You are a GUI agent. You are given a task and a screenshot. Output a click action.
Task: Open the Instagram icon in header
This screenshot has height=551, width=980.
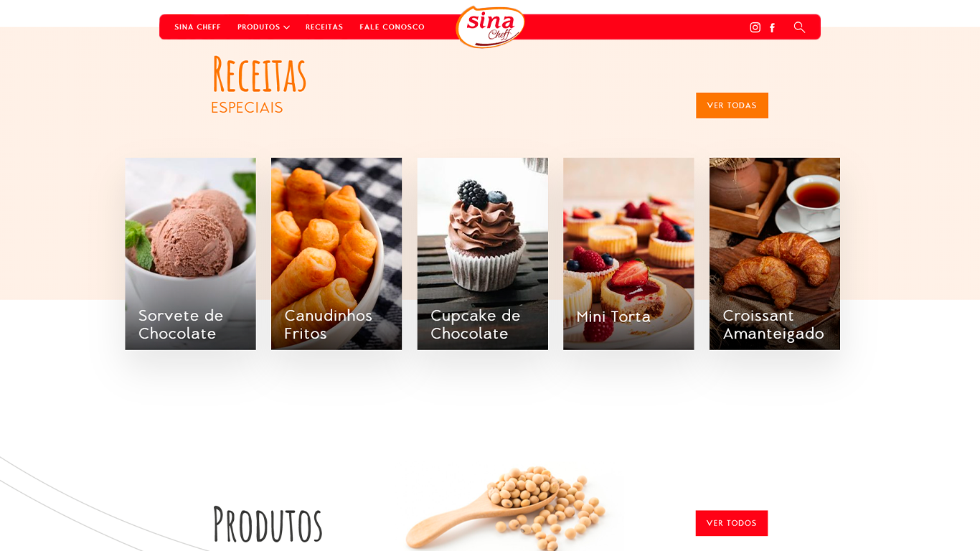click(755, 27)
